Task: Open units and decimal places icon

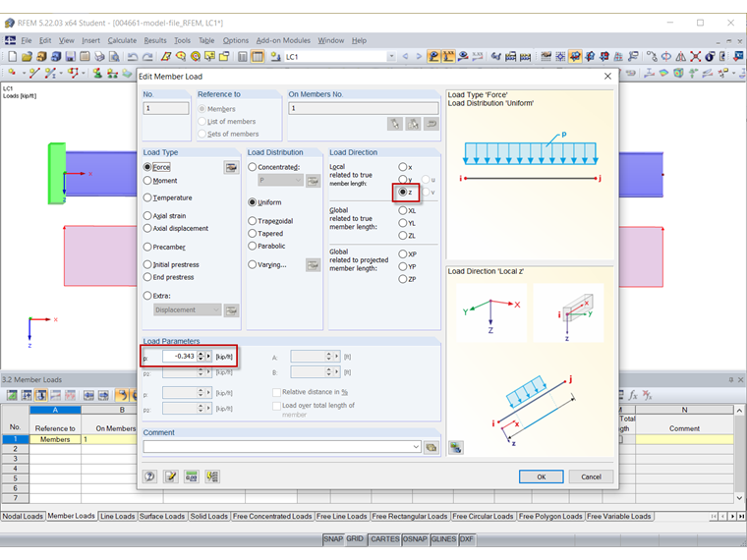Action: [192, 476]
